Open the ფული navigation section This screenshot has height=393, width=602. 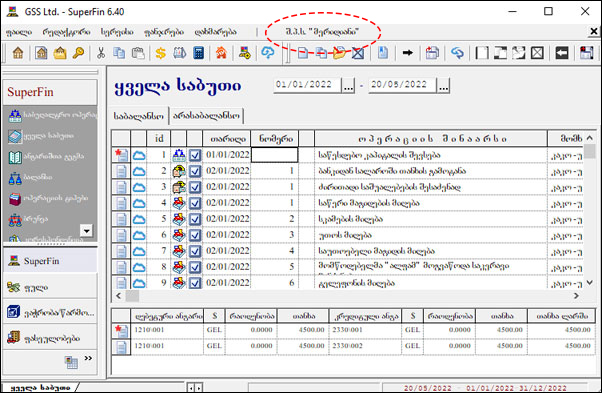click(50, 287)
